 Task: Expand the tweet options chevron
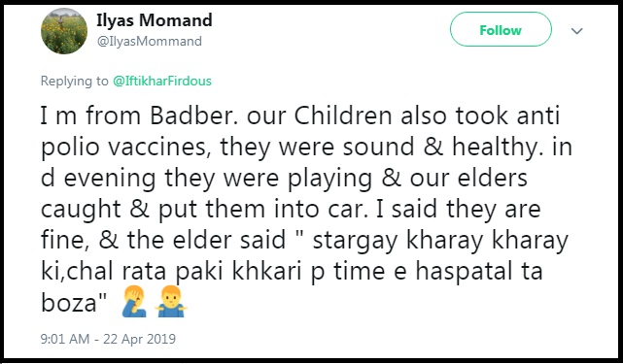[576, 31]
